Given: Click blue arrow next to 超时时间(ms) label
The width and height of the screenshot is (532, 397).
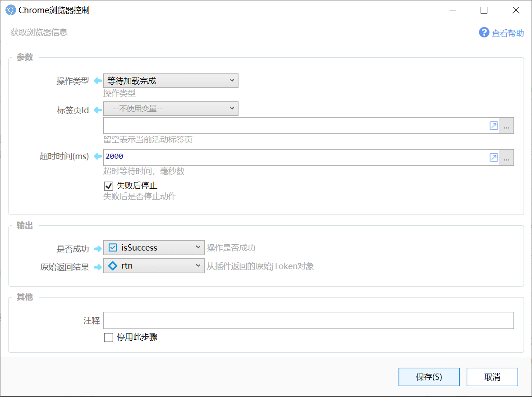Looking at the screenshot, I should pyautogui.click(x=98, y=157).
